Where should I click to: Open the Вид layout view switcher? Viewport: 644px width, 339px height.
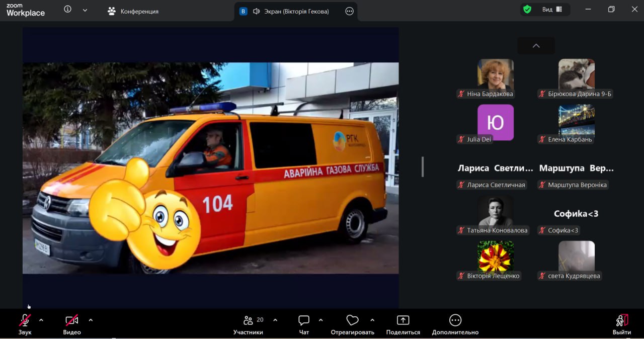(552, 10)
